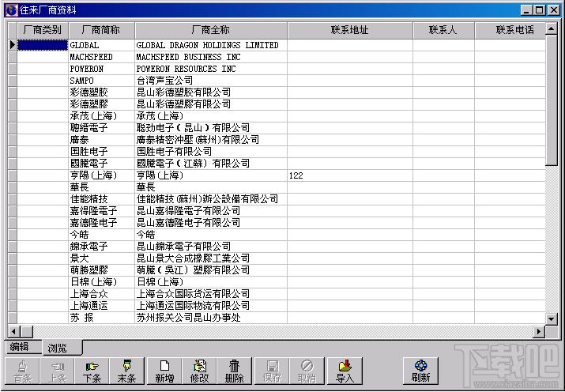Click the 联系地址 column header
The width and height of the screenshot is (565, 392).
[x=350, y=30]
